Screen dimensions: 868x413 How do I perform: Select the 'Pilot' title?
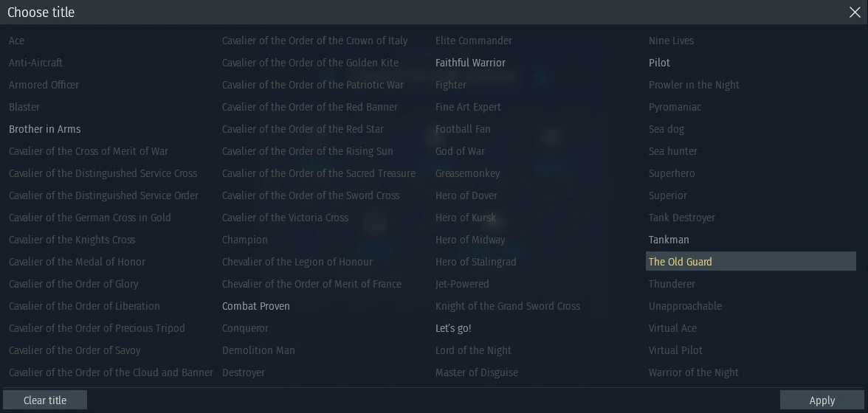point(659,63)
